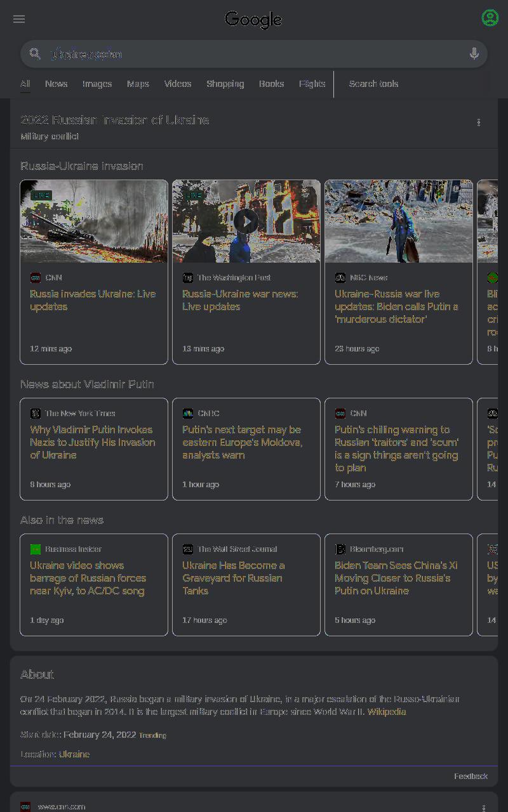Open options for the www.cnn.com result
This screenshot has width=508, height=812.
pyautogui.click(x=484, y=808)
